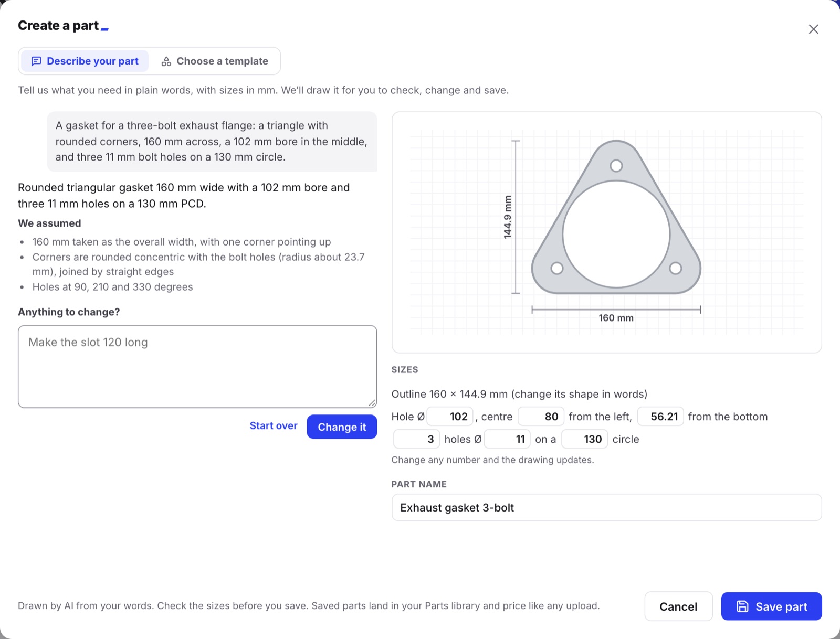Viewport: 840px width, 639px height.
Task: Click the Anything to change text box
Action: point(197,366)
